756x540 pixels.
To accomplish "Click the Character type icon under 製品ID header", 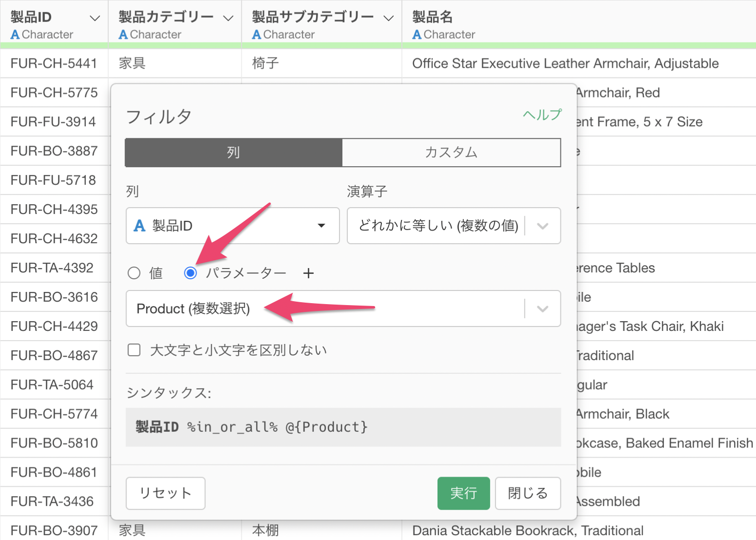I will 15,35.
